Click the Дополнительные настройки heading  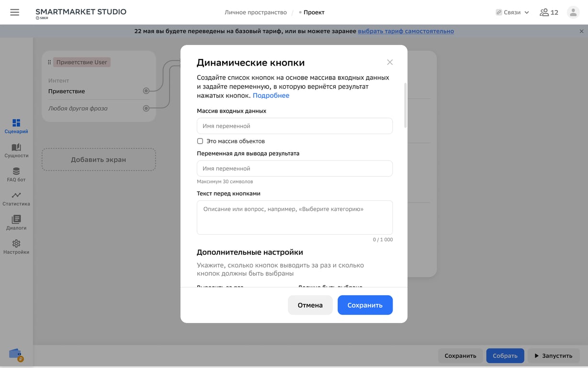[250, 252]
